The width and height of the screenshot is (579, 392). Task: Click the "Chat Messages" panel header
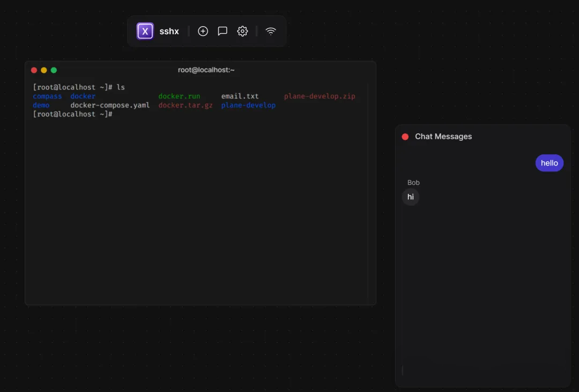[443, 137]
